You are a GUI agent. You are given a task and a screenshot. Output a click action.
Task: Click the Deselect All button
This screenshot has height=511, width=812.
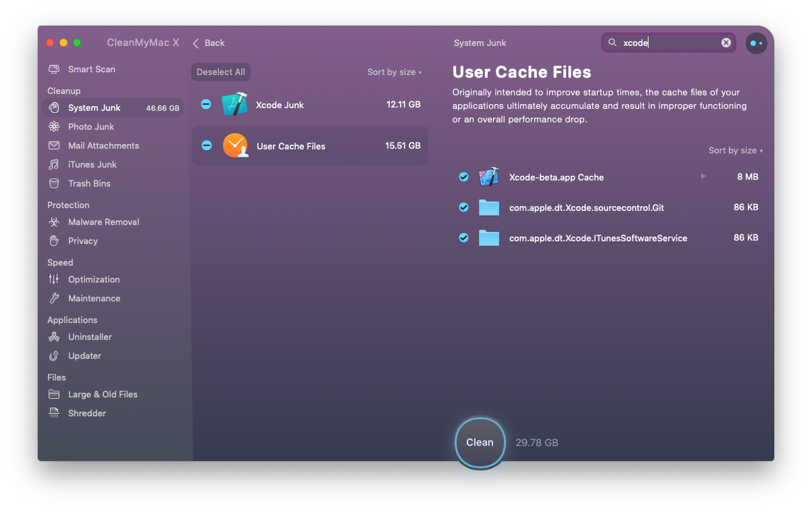point(221,72)
